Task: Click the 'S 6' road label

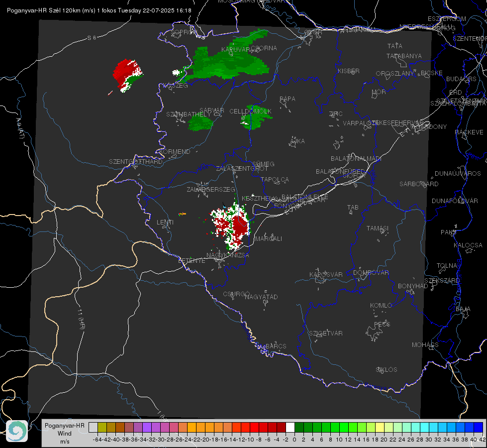Action: 92,38
